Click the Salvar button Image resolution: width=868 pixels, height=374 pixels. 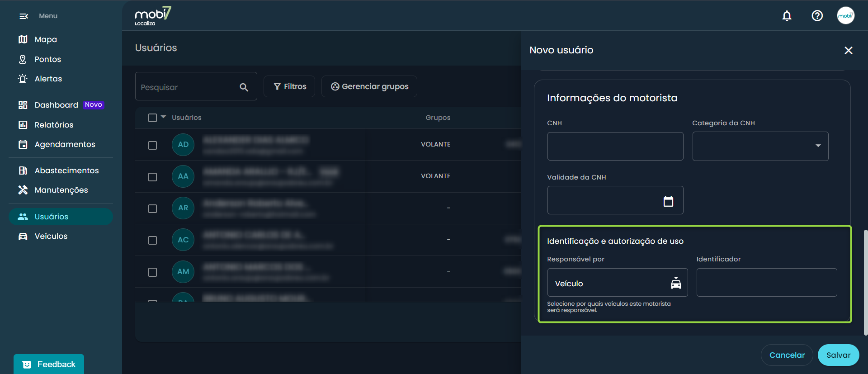point(838,355)
